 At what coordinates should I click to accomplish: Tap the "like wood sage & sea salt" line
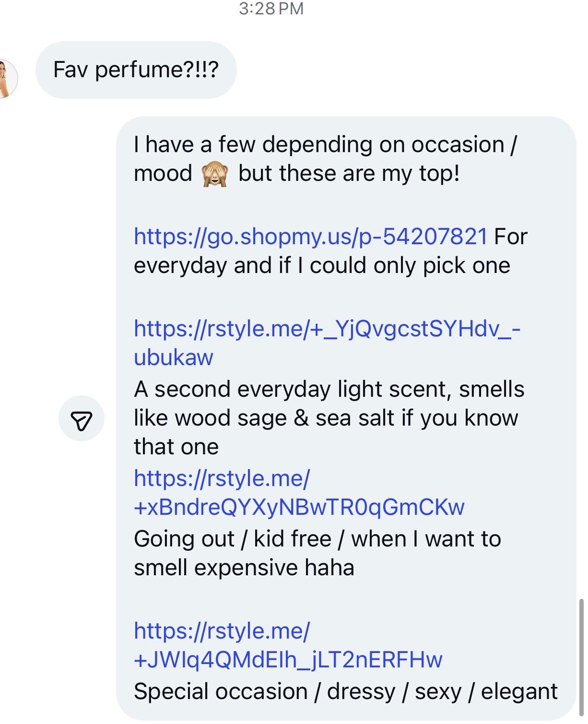tap(326, 418)
